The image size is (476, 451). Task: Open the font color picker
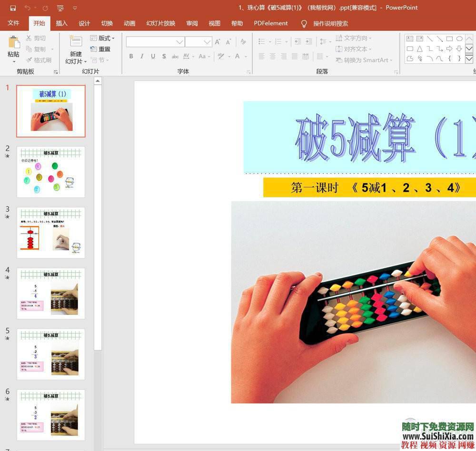237,56
